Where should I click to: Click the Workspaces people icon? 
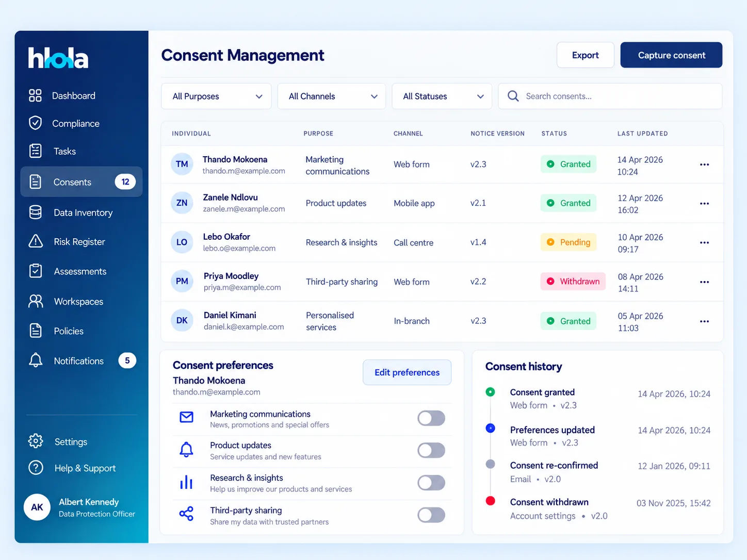(36, 301)
